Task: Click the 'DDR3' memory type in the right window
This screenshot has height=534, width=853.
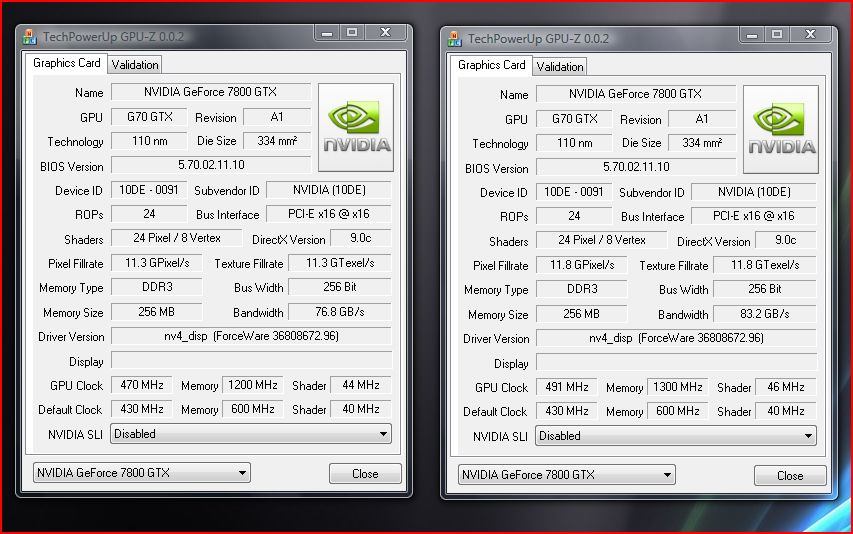Action: (582, 289)
